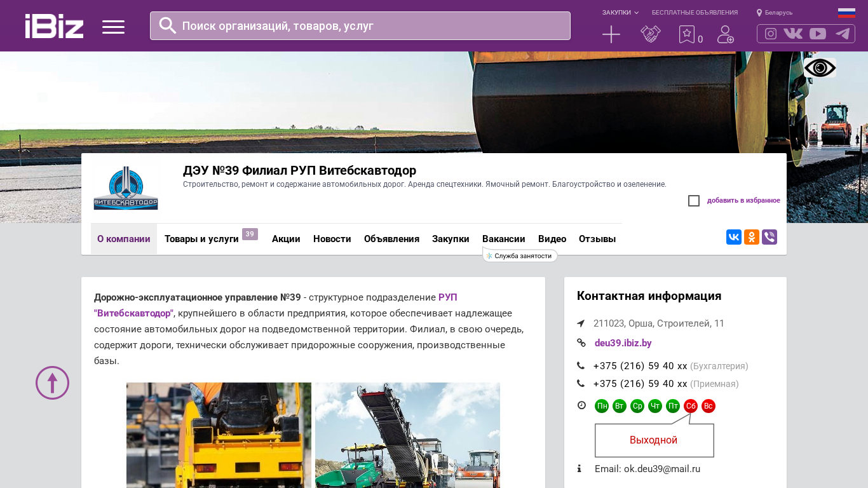Click the 39 count badge on Товары и услуги
The image size is (868, 488).
(x=250, y=234)
